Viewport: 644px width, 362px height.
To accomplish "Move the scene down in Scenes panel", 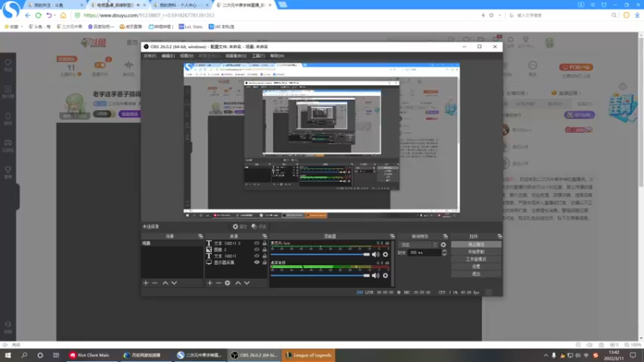I will click(174, 283).
